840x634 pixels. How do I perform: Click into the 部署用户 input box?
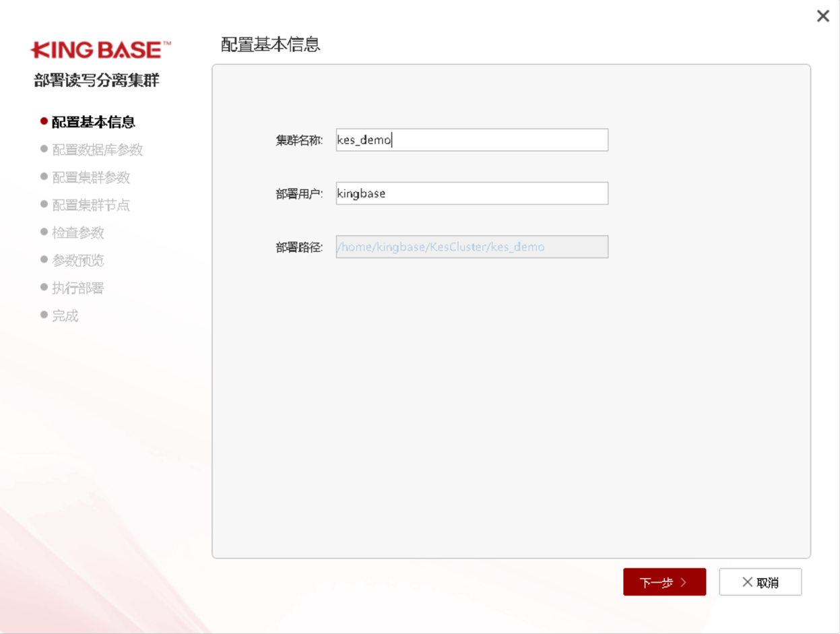tap(472, 193)
